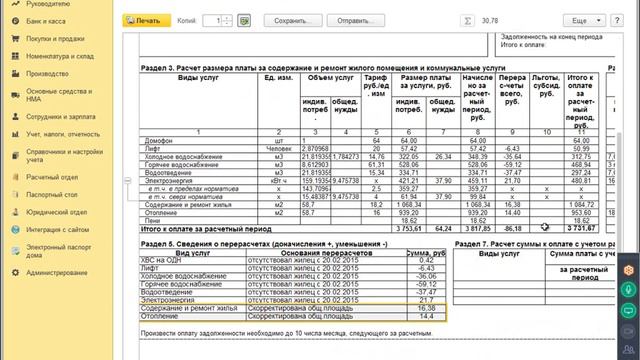This screenshot has height=360, width=640.
Task: Open the Покупки и продажи section
Action: pos(55,39)
